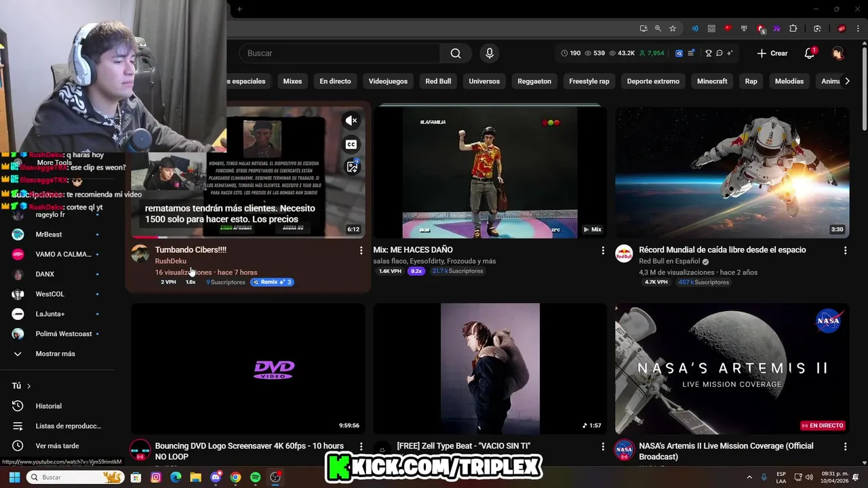Image resolution: width=868 pixels, height=488 pixels.
Task: Select the Melodías filter chip
Action: [789, 81]
